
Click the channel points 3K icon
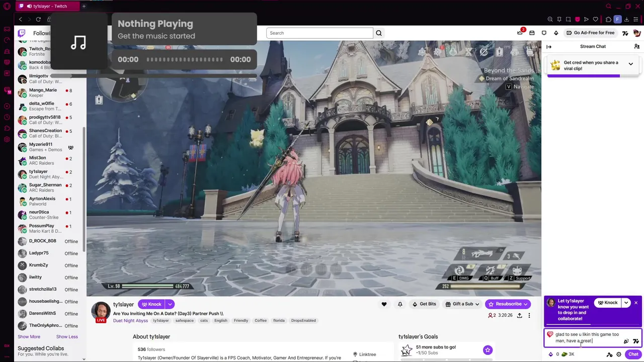tap(568, 354)
